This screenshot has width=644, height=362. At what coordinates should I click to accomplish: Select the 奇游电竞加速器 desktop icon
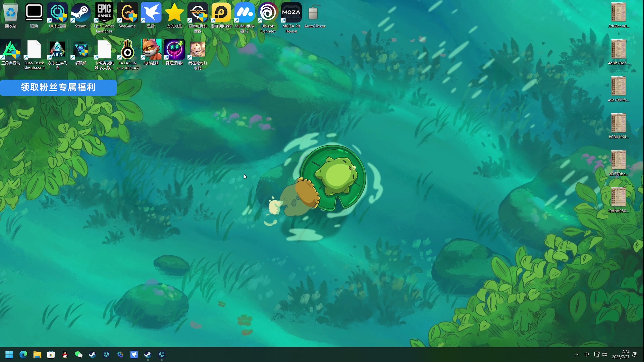tap(198, 18)
